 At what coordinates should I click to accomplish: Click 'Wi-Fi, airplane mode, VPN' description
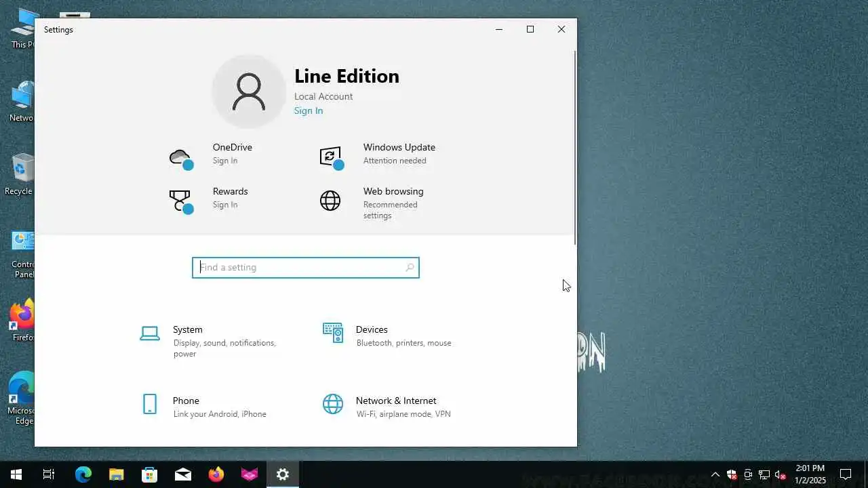point(403,414)
